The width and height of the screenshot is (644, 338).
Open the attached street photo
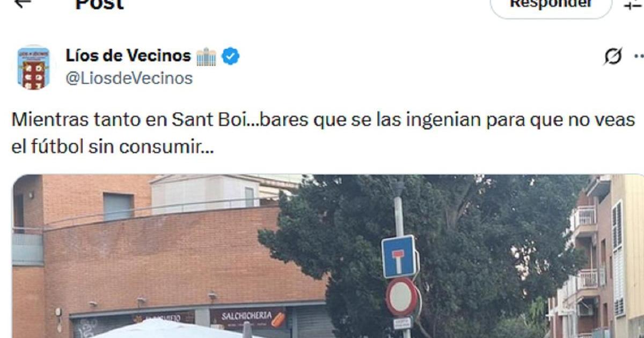(328, 256)
